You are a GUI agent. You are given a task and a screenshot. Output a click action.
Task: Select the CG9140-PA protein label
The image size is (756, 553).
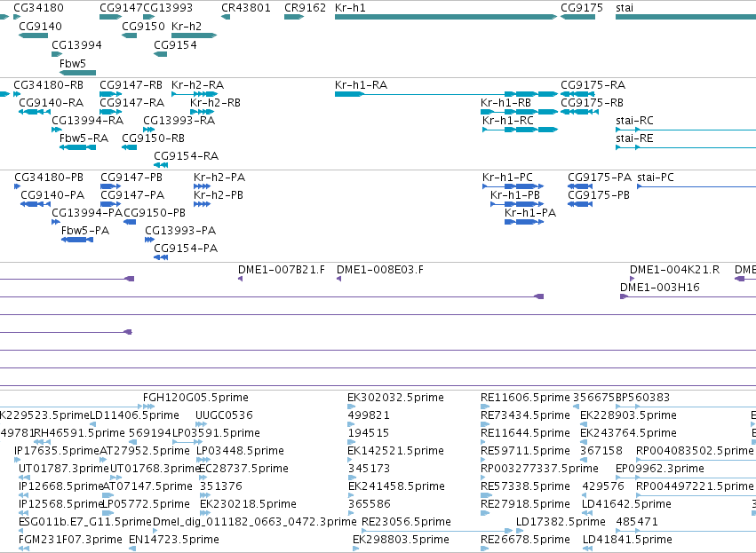pyautogui.click(x=52, y=195)
